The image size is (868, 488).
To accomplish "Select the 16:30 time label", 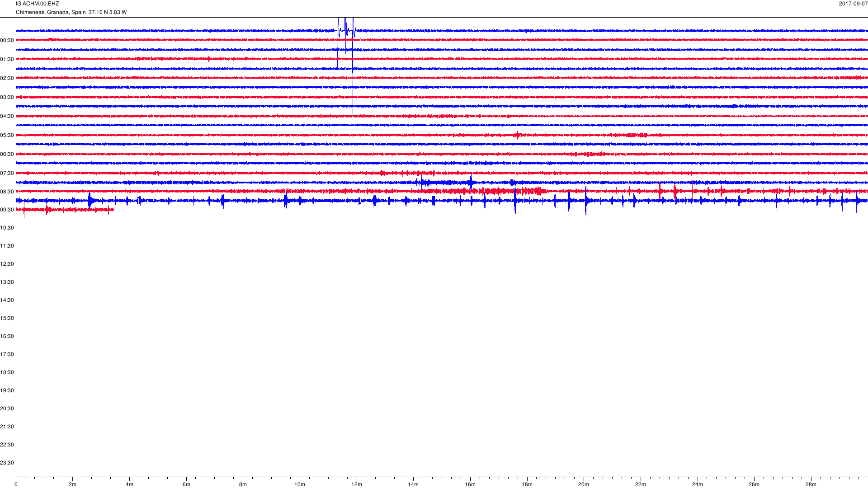I will [x=7, y=336].
